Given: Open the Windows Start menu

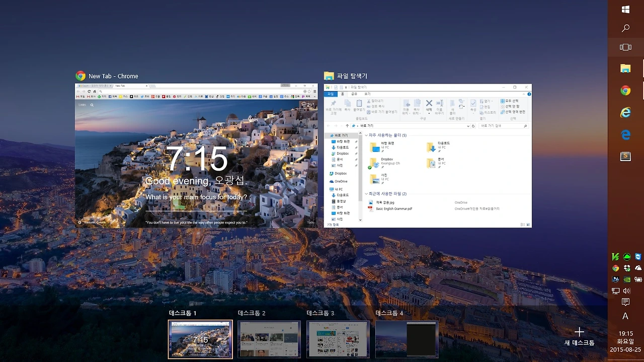Looking at the screenshot, I should click(x=625, y=10).
